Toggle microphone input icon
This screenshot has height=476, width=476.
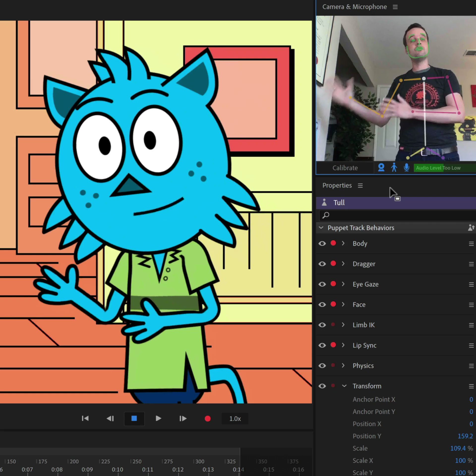click(406, 168)
